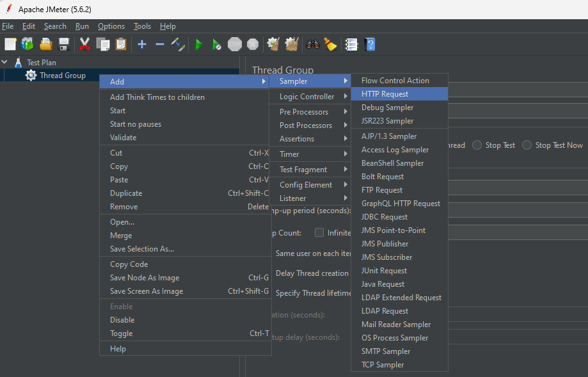Click the Toggle enable/disable icon
Viewport: 588px width, 377px height.
[178, 44]
